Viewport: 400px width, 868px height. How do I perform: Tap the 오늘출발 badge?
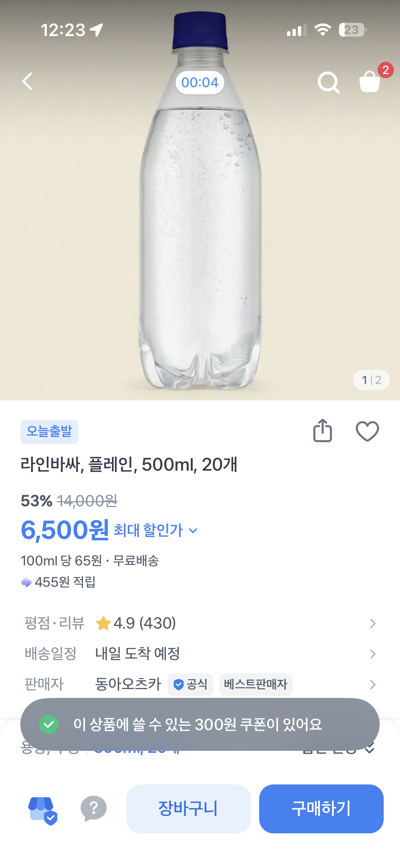pos(49,432)
